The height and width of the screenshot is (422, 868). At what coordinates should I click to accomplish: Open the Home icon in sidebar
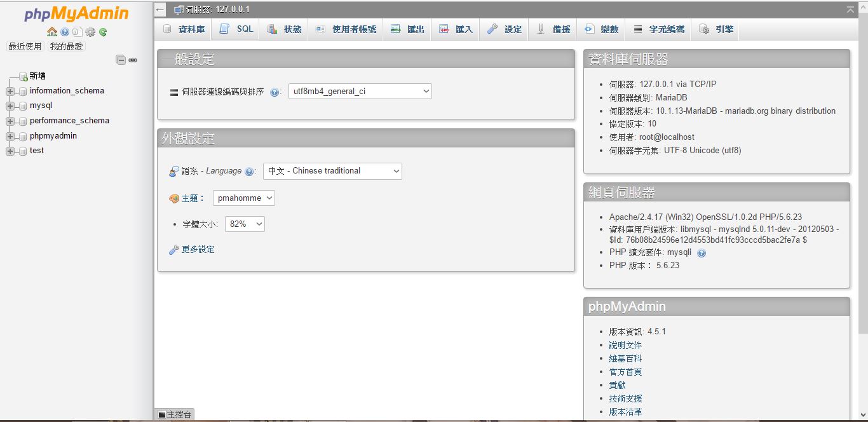tap(52, 32)
